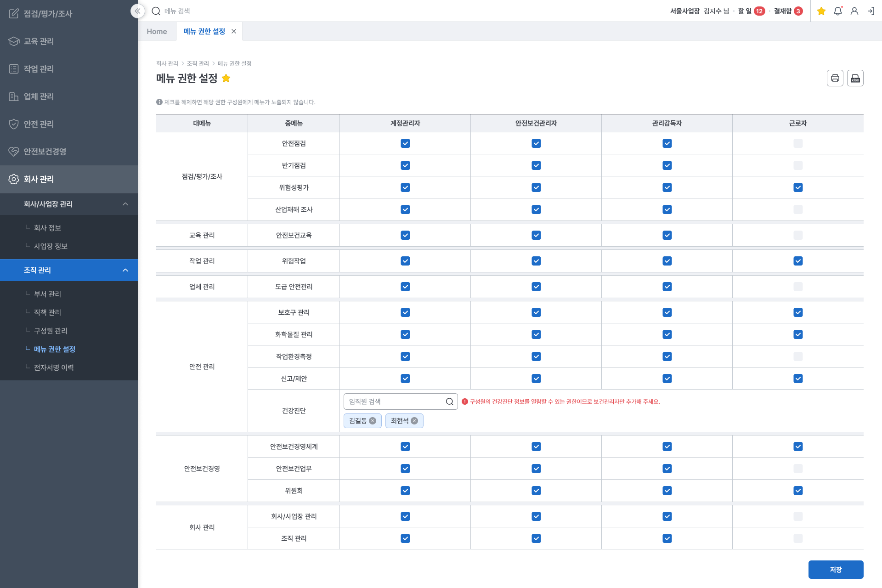Click the print icon button
Screen dimensions: 882x588
835,78
